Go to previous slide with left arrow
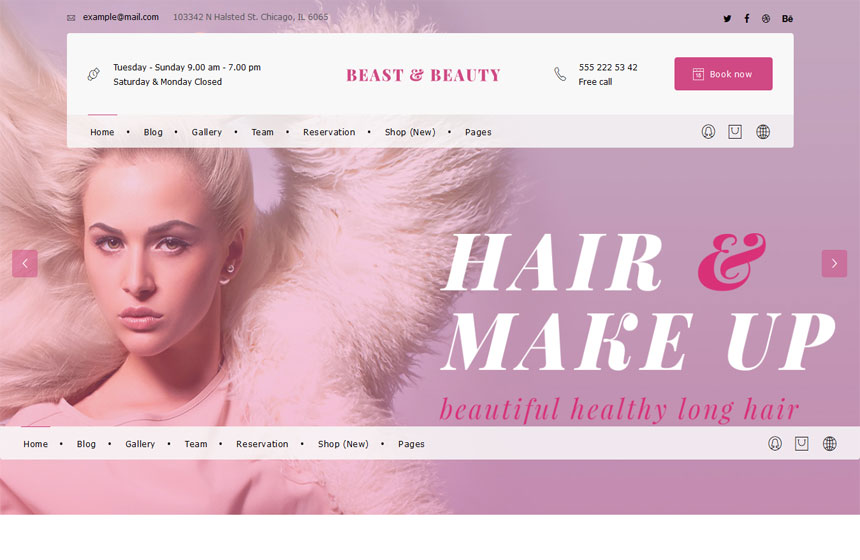 (25, 264)
